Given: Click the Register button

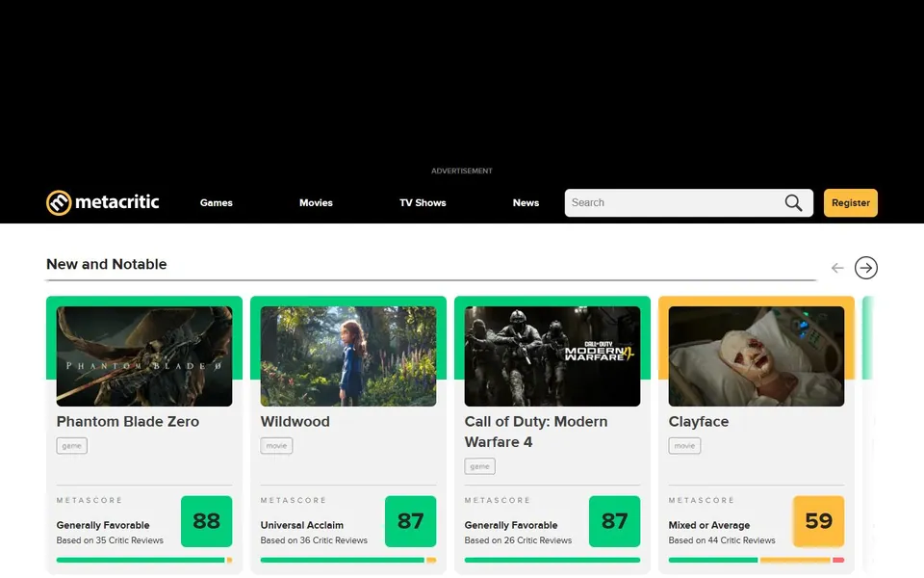Looking at the screenshot, I should (x=850, y=203).
